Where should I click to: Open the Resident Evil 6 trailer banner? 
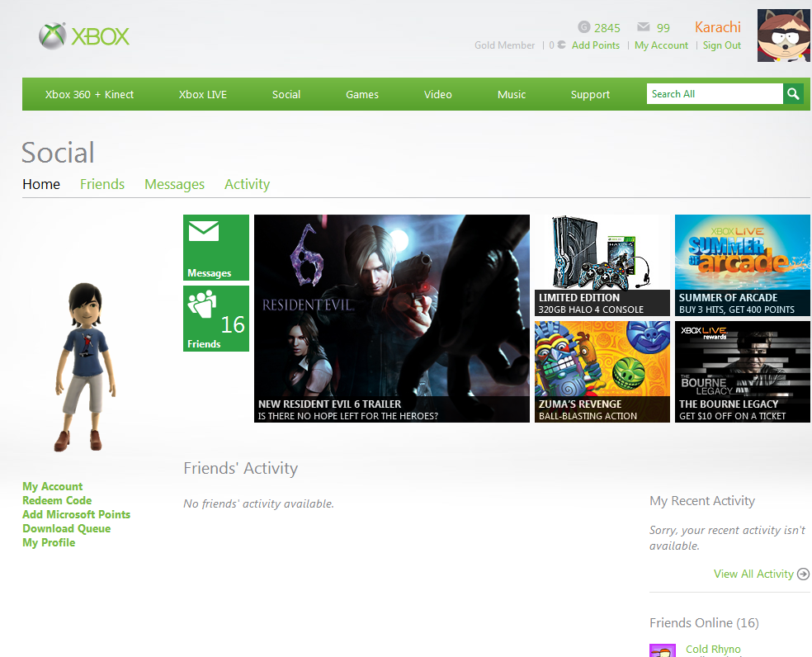tap(391, 319)
